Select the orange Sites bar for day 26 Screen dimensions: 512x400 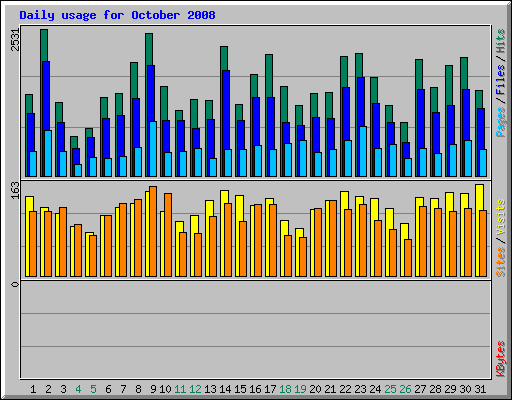408,258
